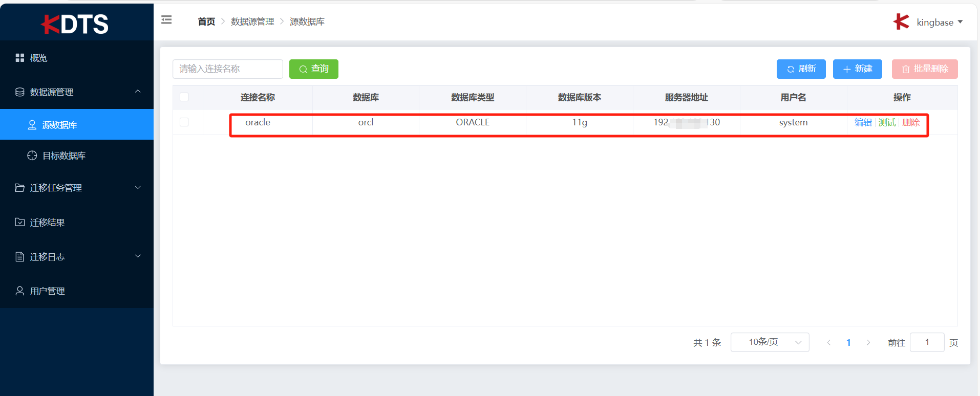Toggle the select-all header checkbox
This screenshot has width=980, height=396.
pos(184,97)
